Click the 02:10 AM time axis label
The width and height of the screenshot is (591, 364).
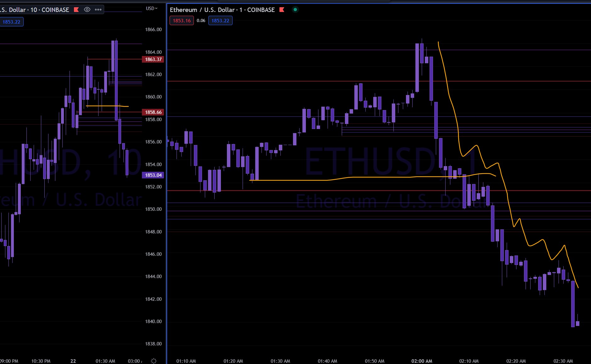tap(469, 361)
